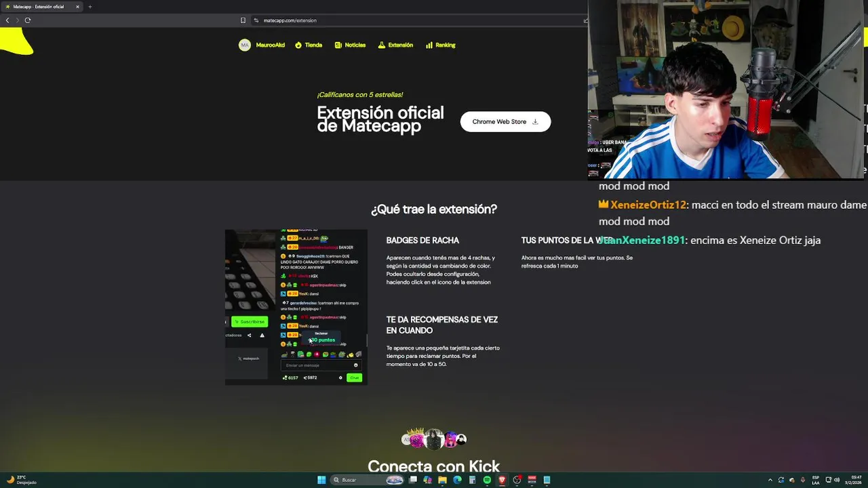Open the Noticias section
Screen dimensions: 868x488
355,45
